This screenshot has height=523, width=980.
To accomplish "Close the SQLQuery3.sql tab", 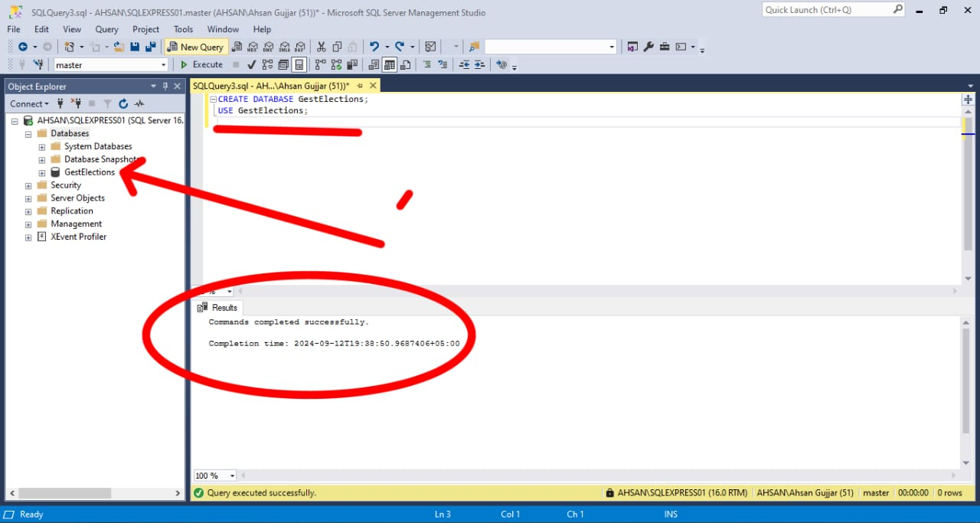I will pos(373,86).
